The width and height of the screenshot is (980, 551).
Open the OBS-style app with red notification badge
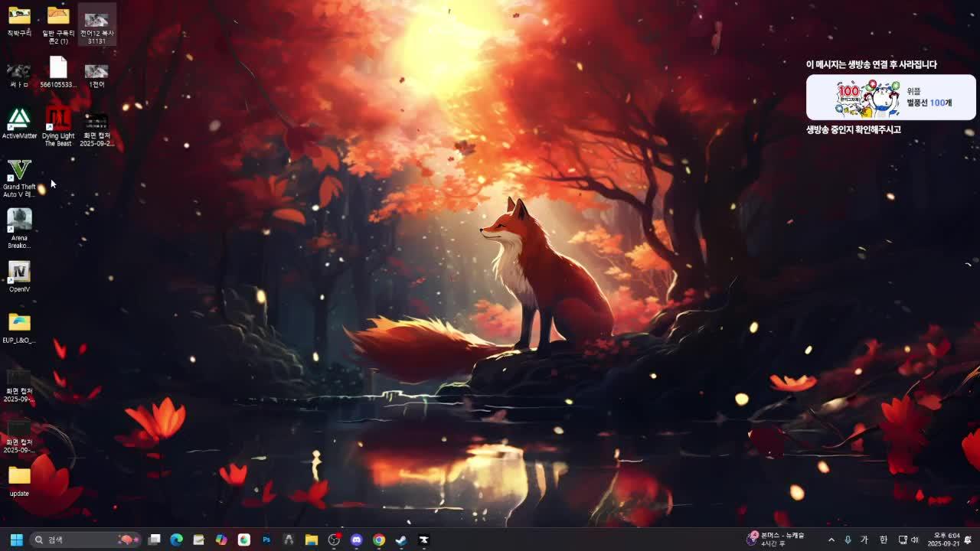point(334,540)
